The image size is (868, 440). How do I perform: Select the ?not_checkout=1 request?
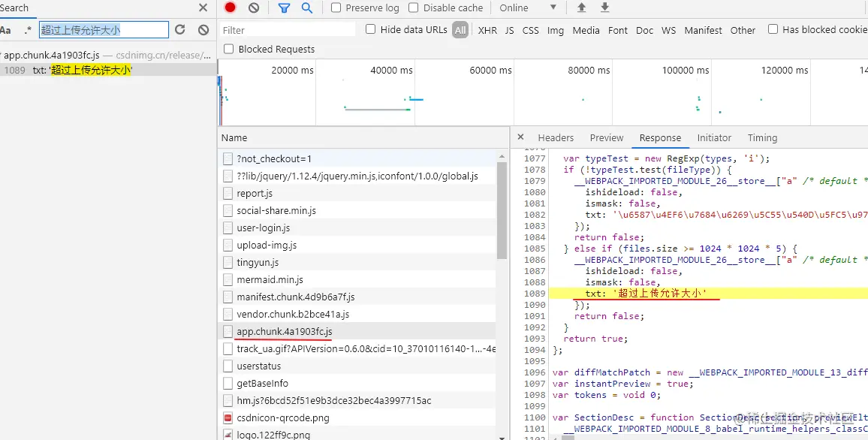tap(358, 159)
